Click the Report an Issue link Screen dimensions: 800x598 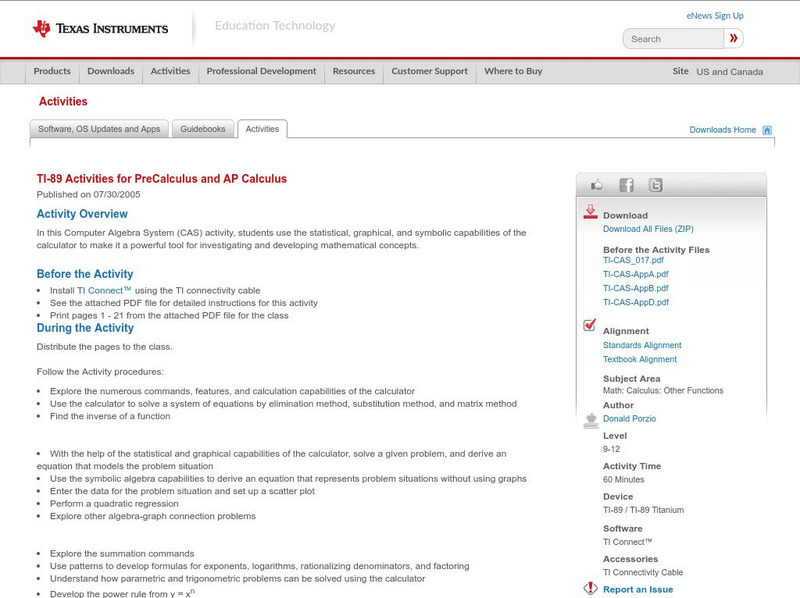pyautogui.click(x=638, y=589)
